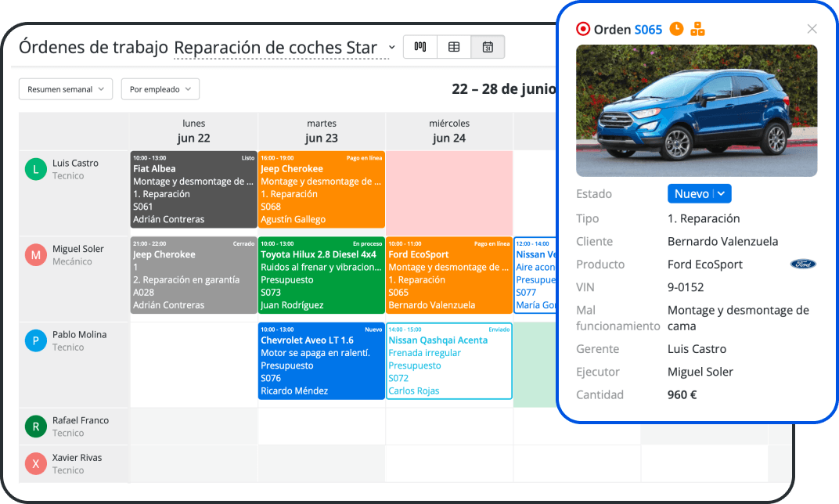Screen dimensions: 839x504
Task: Click the Gerente value Luis Castro
Action: (x=697, y=349)
